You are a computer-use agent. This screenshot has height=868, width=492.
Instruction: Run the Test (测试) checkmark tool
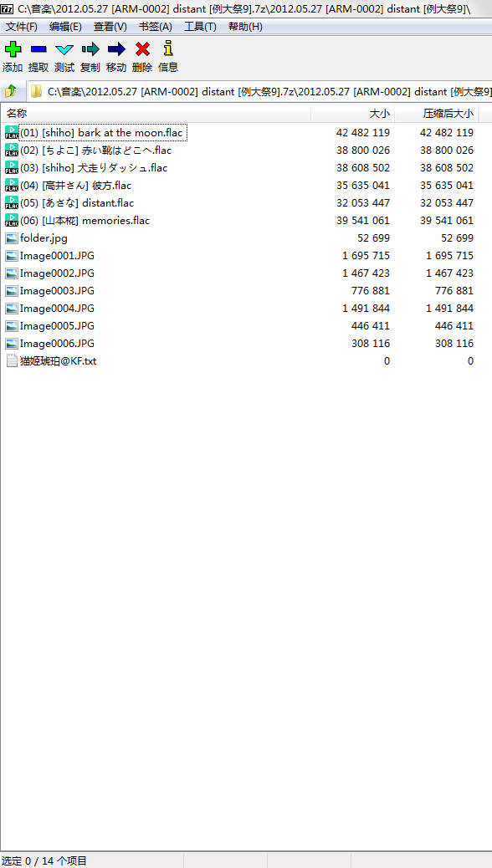[64, 49]
